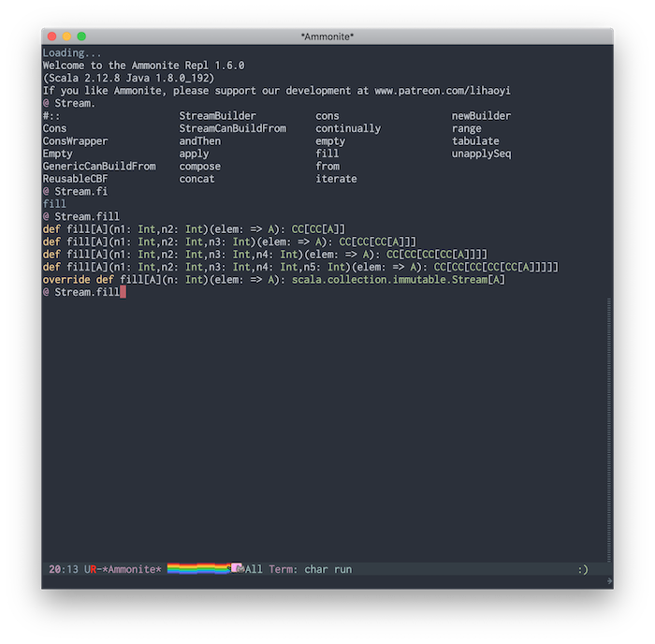Click the www.patreon.com/lihaoyi URL

tap(443, 91)
